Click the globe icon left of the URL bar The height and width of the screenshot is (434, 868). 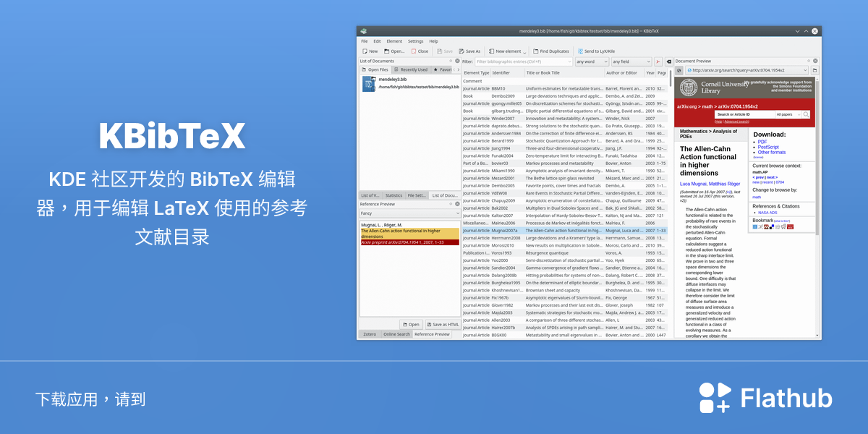tap(679, 70)
